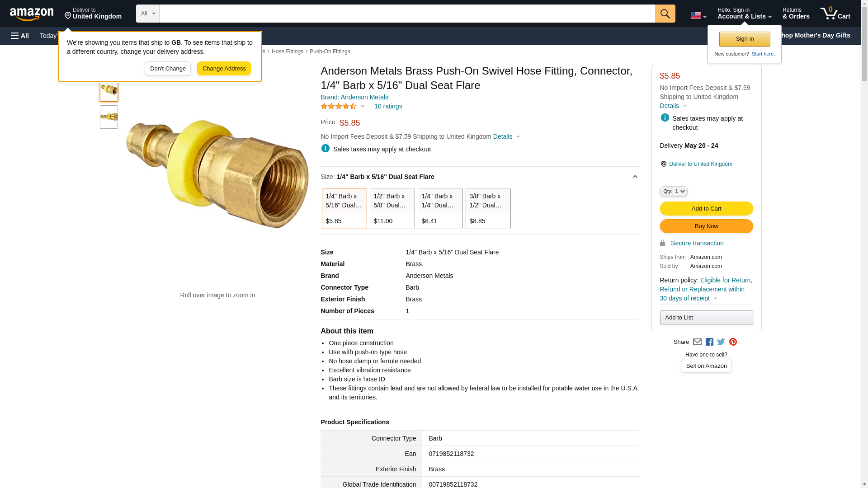
Task: Share product on Twitter icon
Action: point(721,342)
